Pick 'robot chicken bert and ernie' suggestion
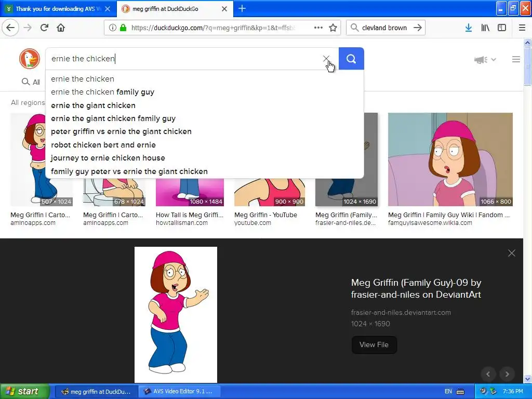The height and width of the screenshot is (399, 532). pos(205,145)
